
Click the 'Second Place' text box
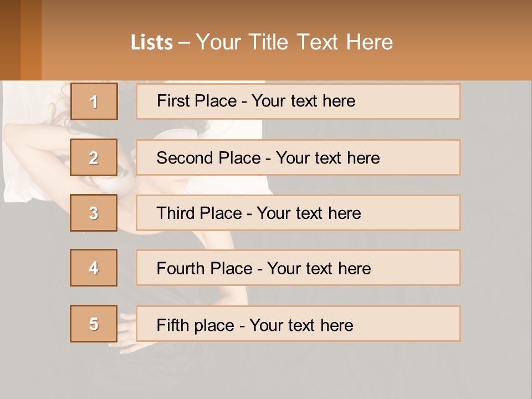click(298, 157)
